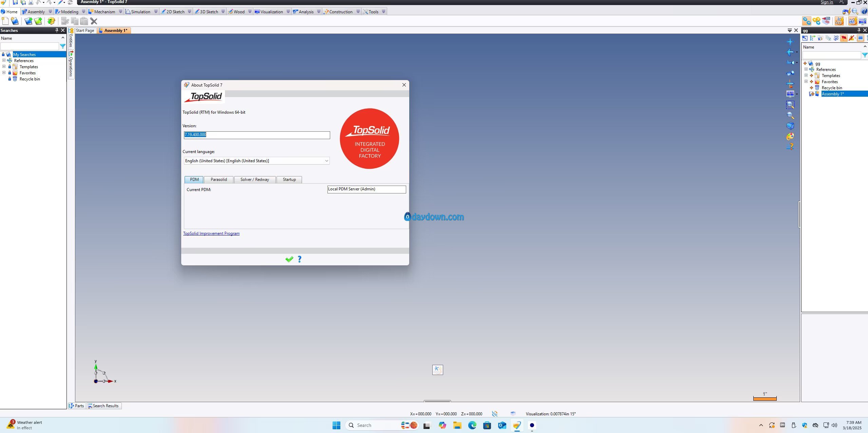Click the Delete X icon in the toolbar
Viewport: 868px width, 433px height.
coord(94,21)
